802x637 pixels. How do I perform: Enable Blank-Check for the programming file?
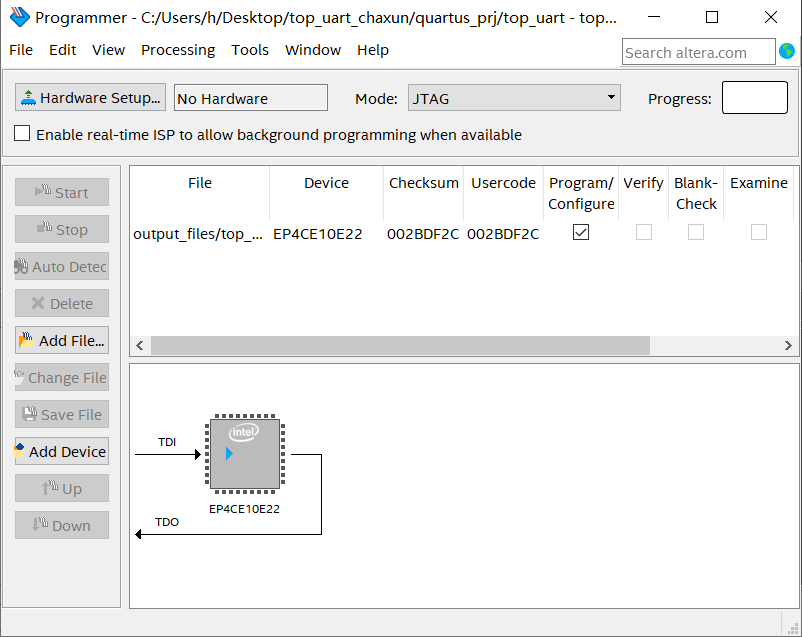pos(696,232)
